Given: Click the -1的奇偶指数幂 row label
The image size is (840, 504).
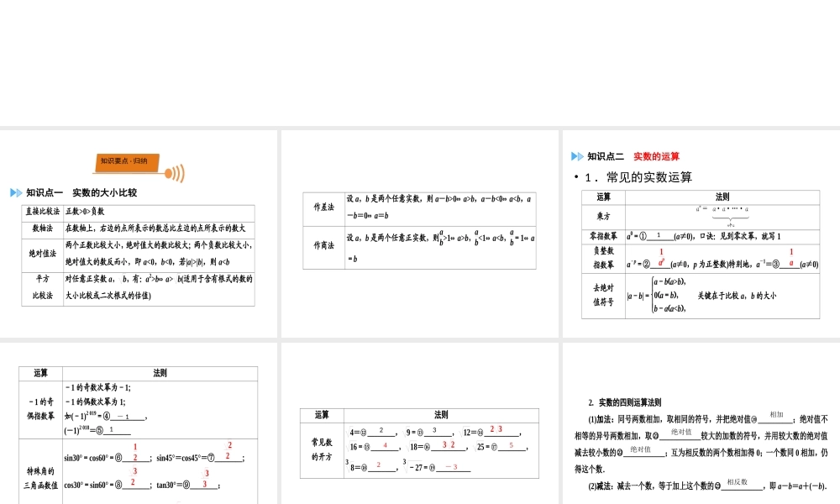Looking at the screenshot, I should 40,409.
